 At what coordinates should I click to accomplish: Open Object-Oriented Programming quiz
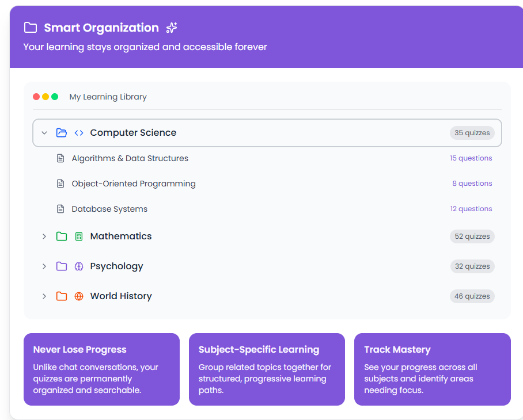(134, 184)
